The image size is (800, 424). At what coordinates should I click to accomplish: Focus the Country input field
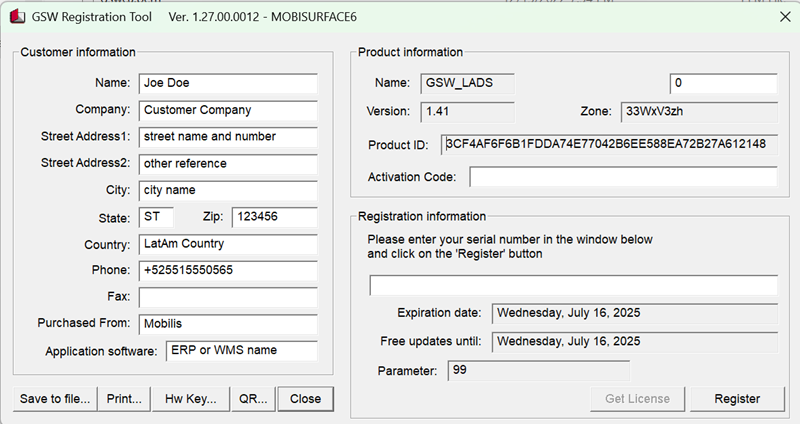(x=227, y=244)
